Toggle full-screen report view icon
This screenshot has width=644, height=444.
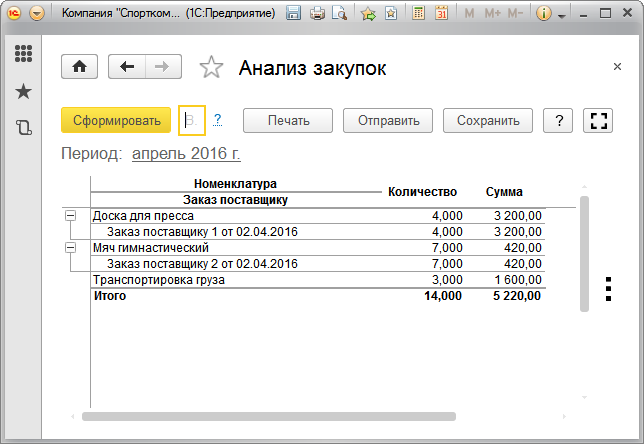click(598, 120)
